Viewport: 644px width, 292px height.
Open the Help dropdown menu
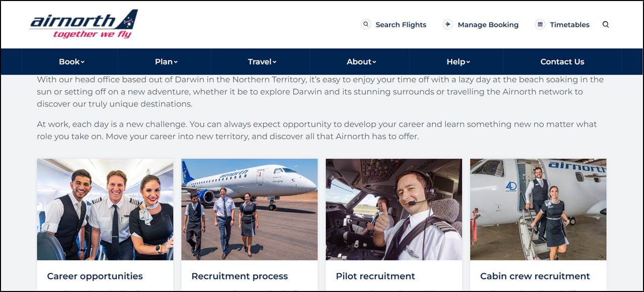[458, 62]
